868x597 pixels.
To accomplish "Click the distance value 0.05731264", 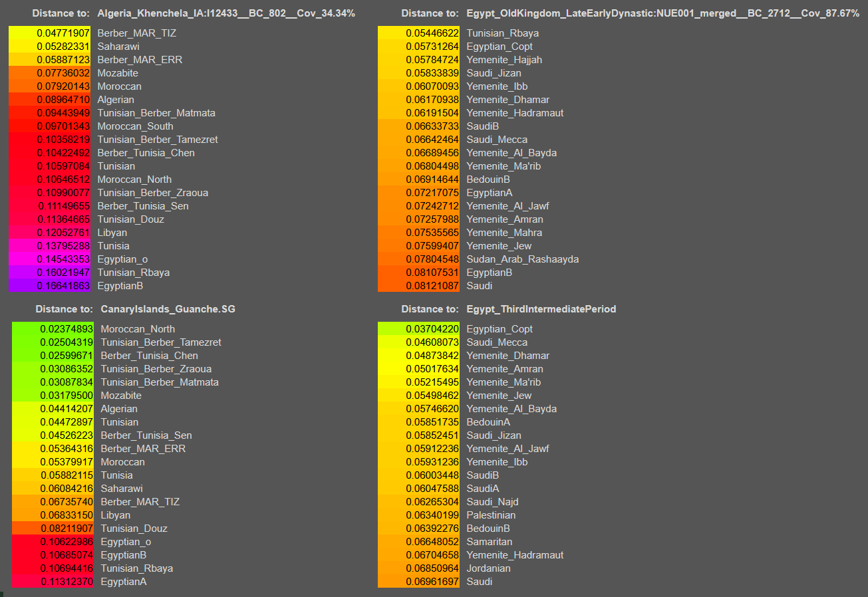I will click(x=418, y=47).
